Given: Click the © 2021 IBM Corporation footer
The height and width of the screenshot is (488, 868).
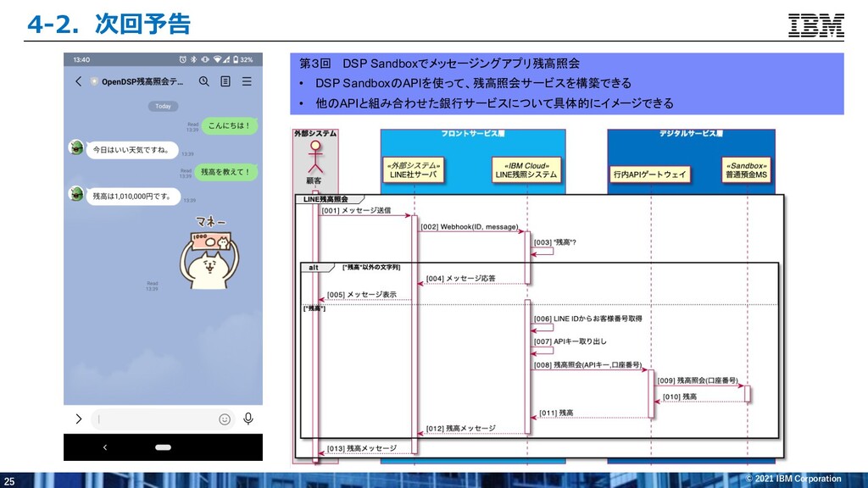Looking at the screenshot, I should [x=793, y=479].
